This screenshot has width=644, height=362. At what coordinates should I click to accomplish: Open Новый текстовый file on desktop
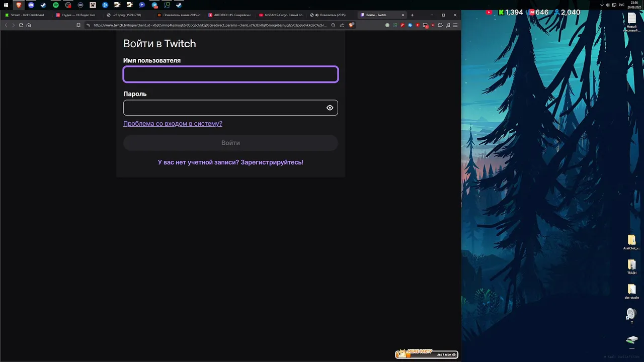click(x=632, y=23)
